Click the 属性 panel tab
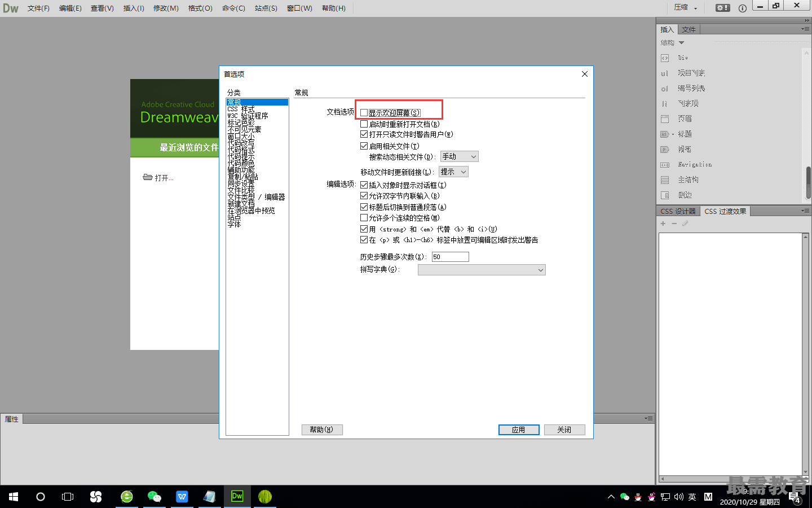 pyautogui.click(x=11, y=419)
